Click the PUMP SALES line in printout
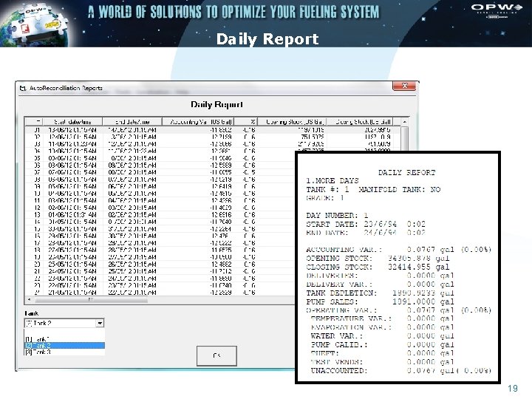This screenshot has width=532, height=399. 380,301
